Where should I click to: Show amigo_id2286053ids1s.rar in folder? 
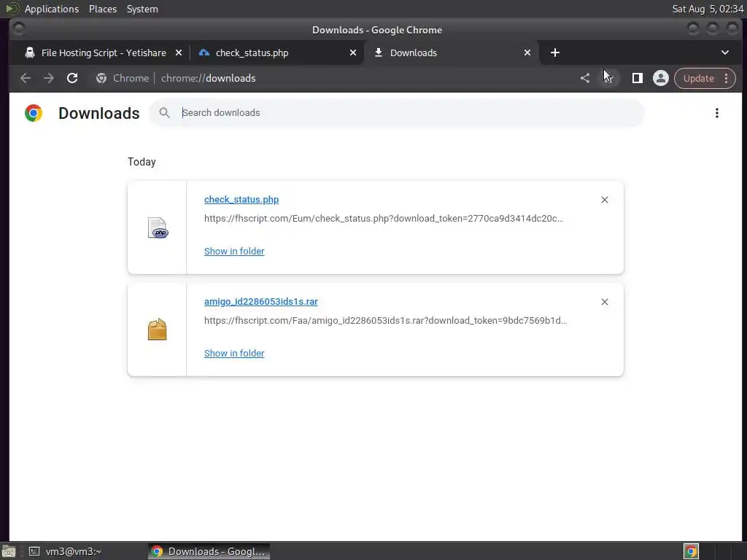[234, 354]
